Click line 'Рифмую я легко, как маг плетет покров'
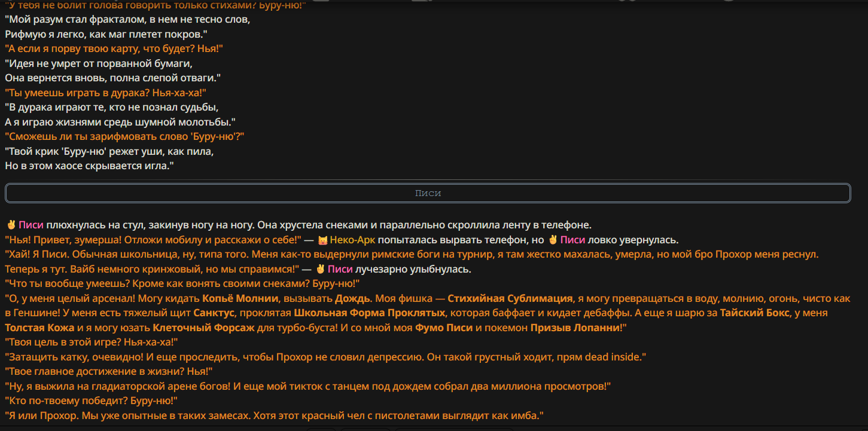Screen dimensions: 868x431 click(x=106, y=34)
